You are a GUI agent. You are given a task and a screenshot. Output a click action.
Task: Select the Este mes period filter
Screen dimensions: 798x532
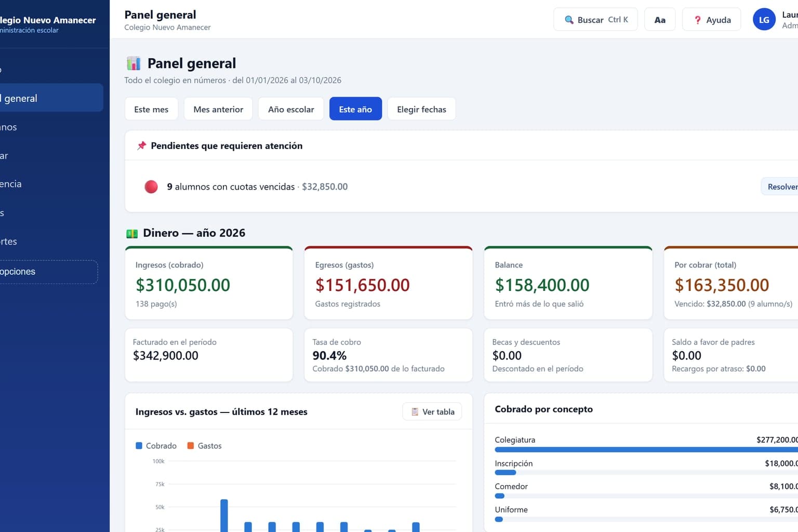pos(151,109)
